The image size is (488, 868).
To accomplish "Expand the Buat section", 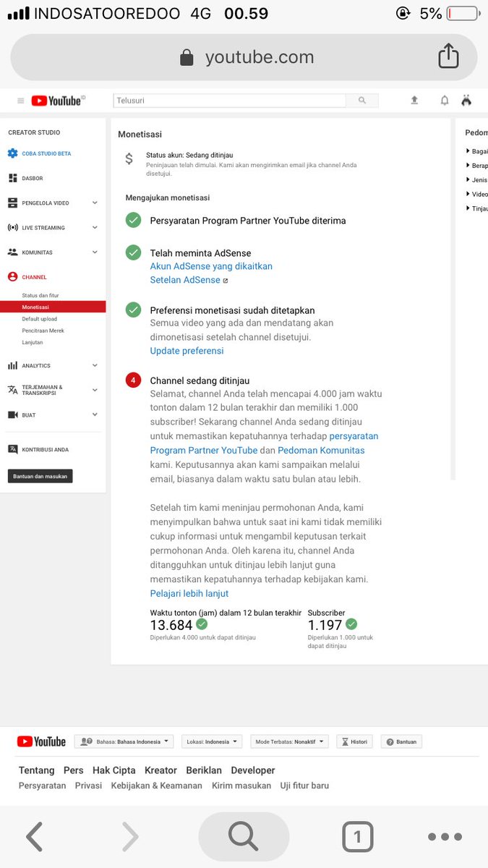I will [x=95, y=415].
